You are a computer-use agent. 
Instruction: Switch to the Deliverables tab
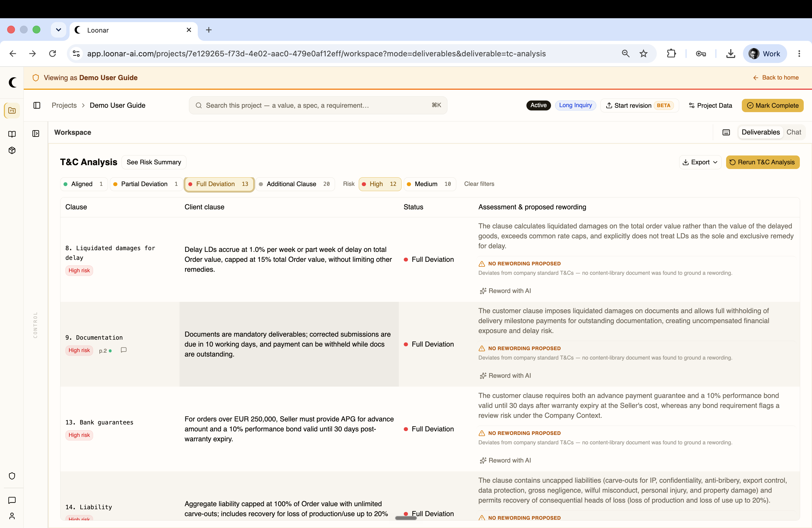(x=760, y=132)
